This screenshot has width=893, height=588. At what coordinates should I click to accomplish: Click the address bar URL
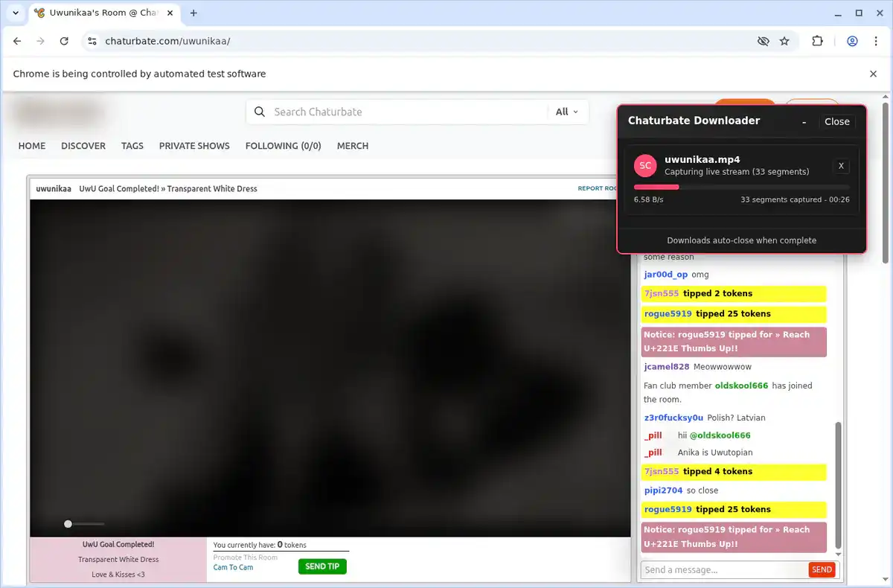167,41
